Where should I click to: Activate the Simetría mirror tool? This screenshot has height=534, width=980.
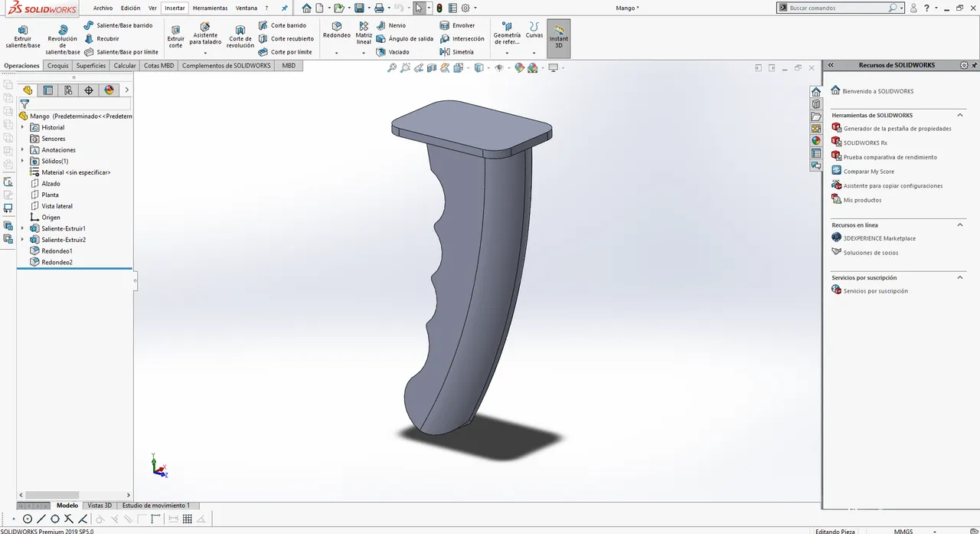[457, 52]
